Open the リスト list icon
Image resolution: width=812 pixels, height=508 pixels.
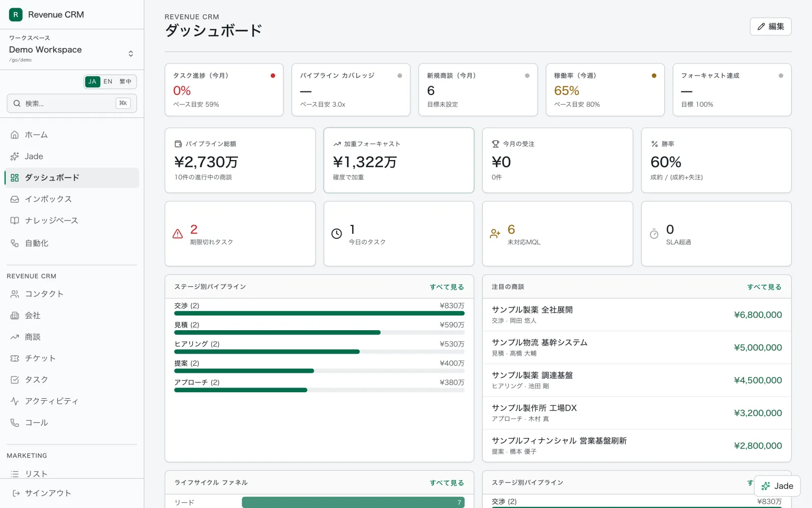(15, 474)
